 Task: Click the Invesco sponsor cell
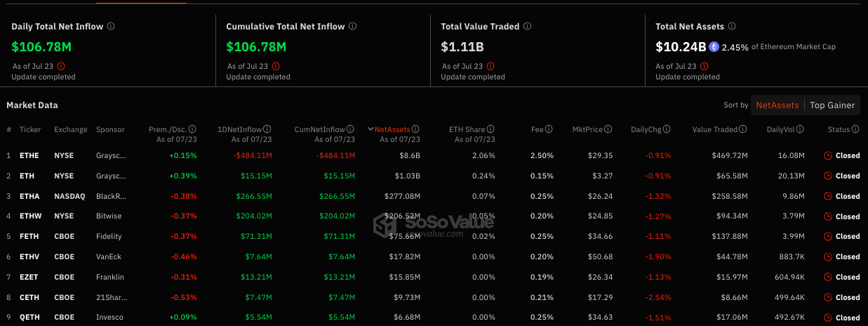pos(109,318)
